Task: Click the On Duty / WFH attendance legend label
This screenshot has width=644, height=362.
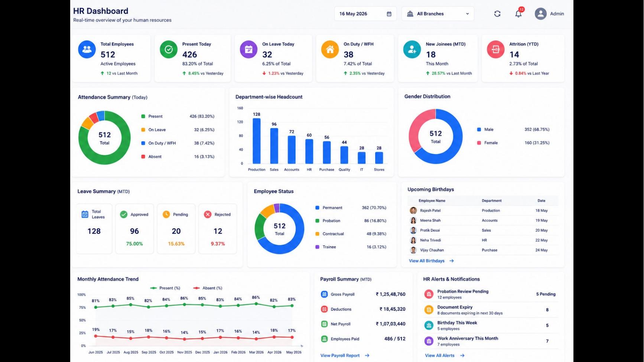Action: point(162,143)
